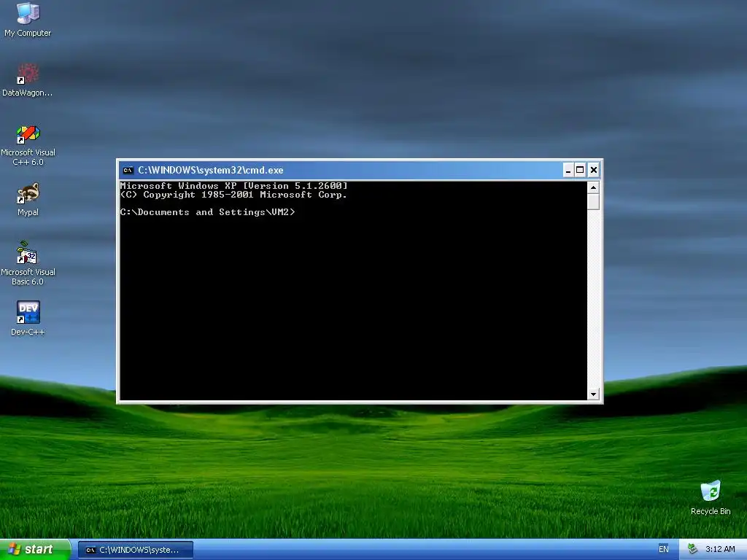Minimize the cmd.exe window
Image resolution: width=747 pixels, height=560 pixels.
pyautogui.click(x=568, y=170)
